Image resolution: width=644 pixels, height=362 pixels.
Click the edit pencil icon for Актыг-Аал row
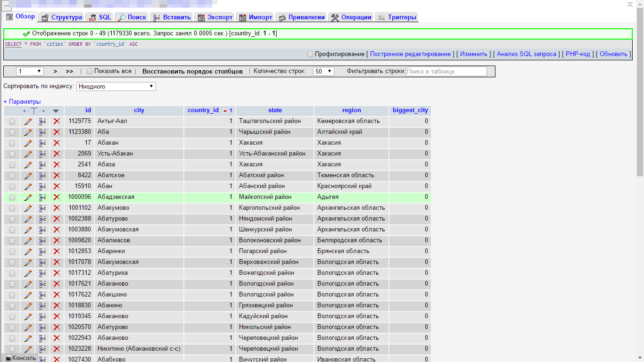[28, 121]
